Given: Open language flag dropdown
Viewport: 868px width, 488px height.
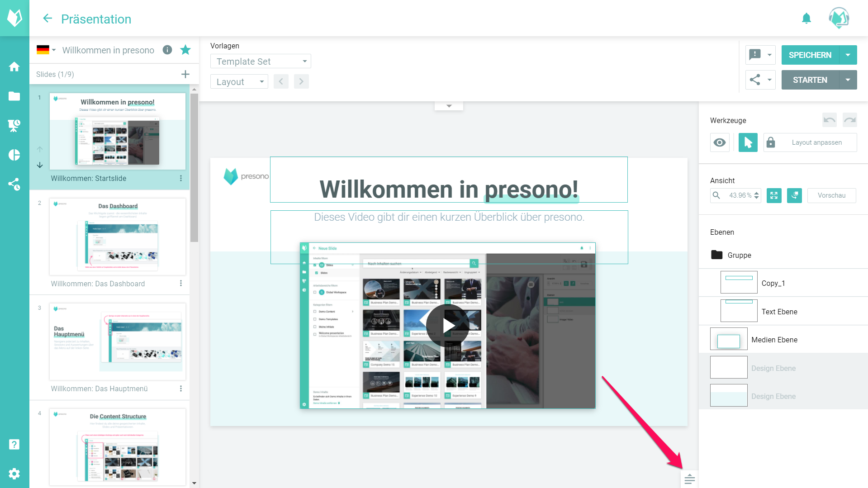Looking at the screenshot, I should click(47, 50).
